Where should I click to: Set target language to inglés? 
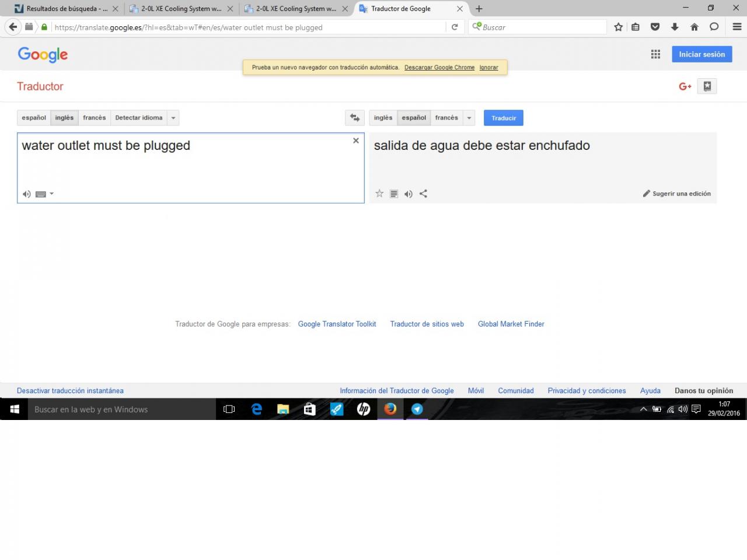[383, 118]
